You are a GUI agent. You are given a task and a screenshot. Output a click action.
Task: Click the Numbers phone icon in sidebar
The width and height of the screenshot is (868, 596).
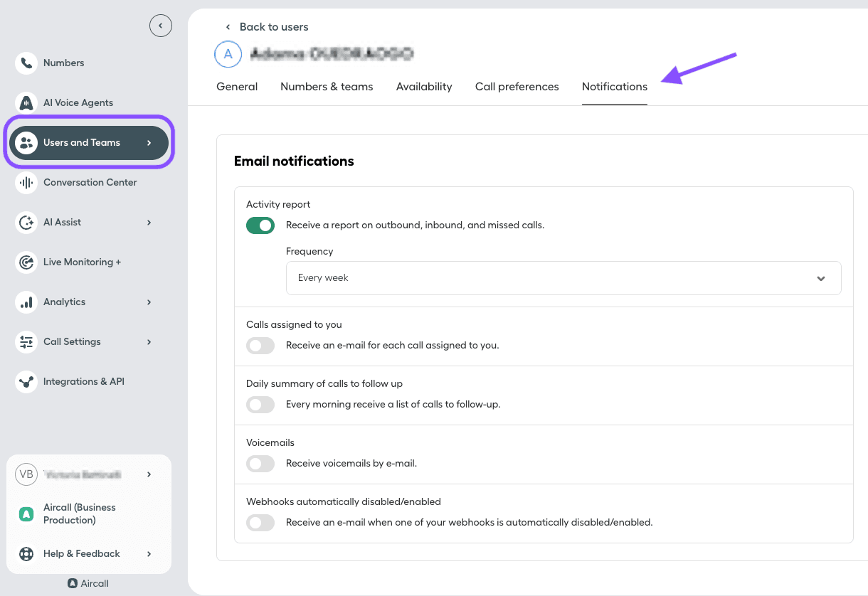pos(26,63)
